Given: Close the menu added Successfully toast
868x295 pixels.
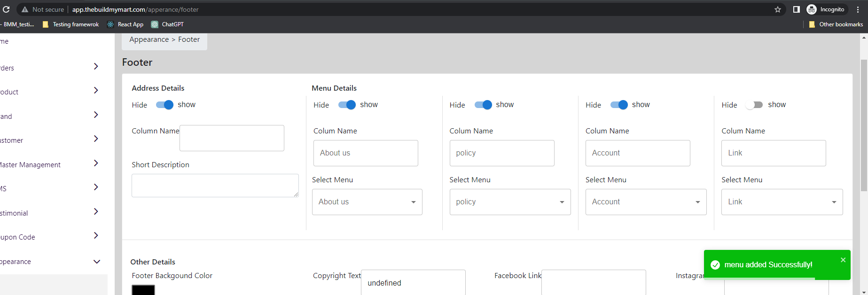Looking at the screenshot, I should point(843,260).
